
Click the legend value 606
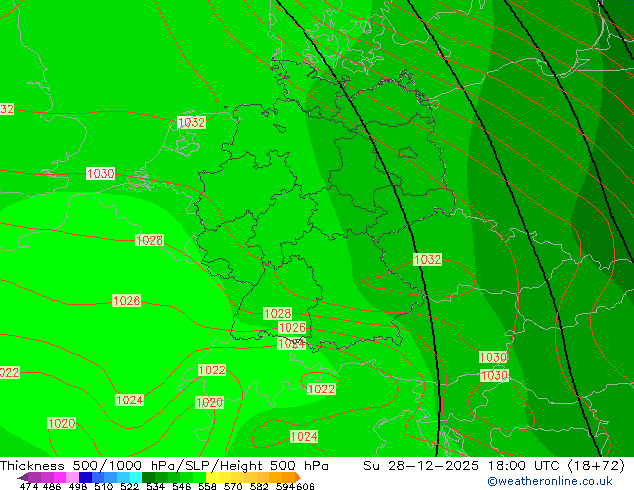coord(305,486)
